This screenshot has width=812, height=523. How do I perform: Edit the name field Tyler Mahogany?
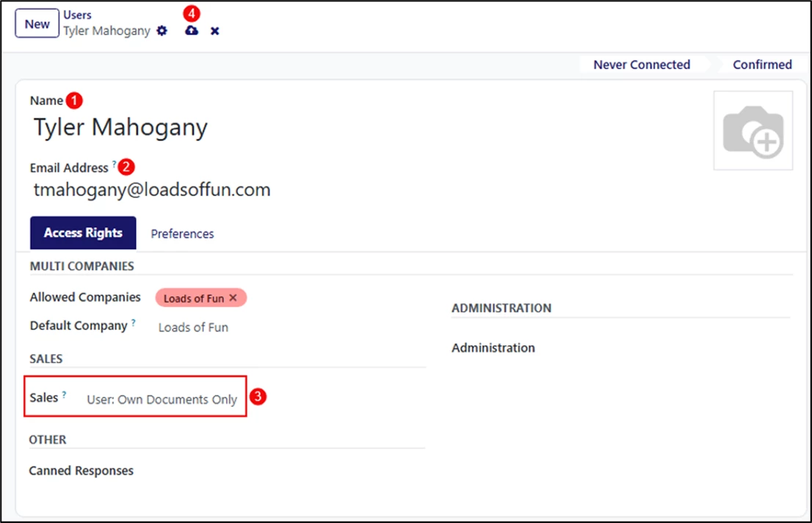[x=120, y=127]
